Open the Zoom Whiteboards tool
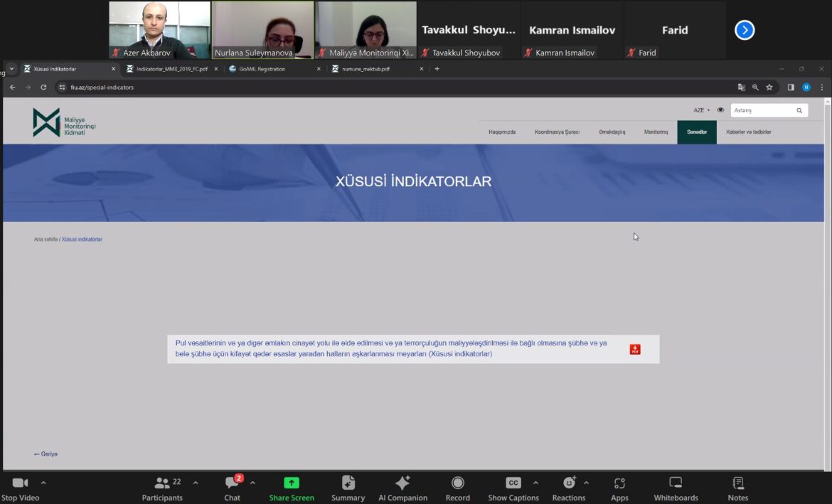 [x=676, y=483]
